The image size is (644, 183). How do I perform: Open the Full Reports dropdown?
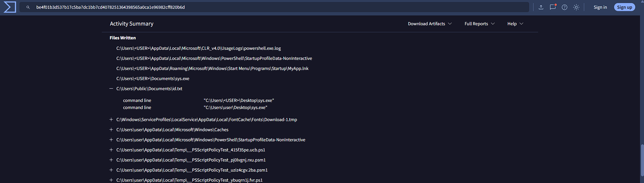point(479,24)
